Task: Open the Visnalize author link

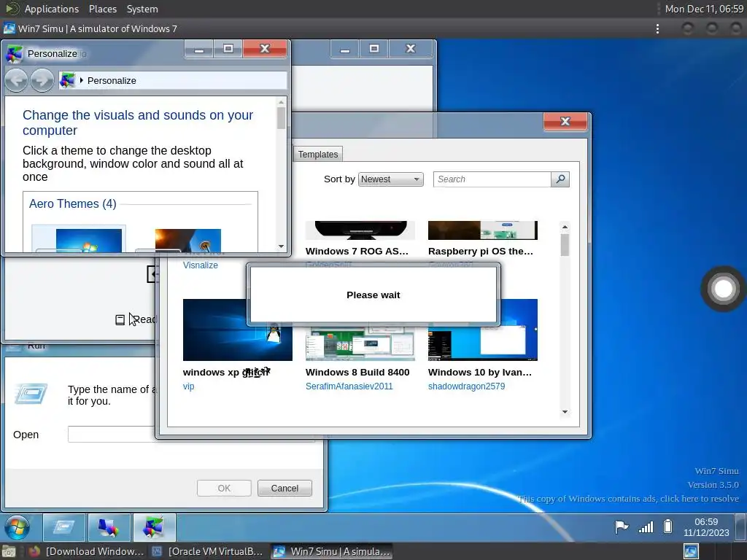Action: coord(200,265)
